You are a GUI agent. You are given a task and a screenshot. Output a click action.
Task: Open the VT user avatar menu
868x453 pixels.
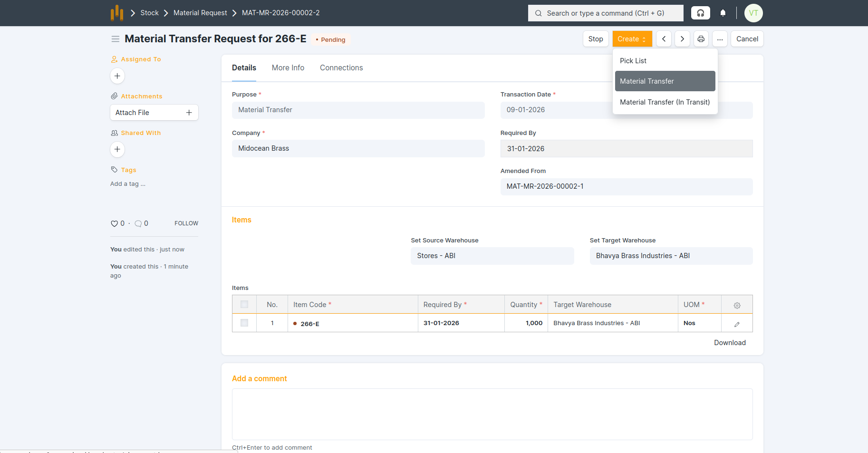pos(753,13)
